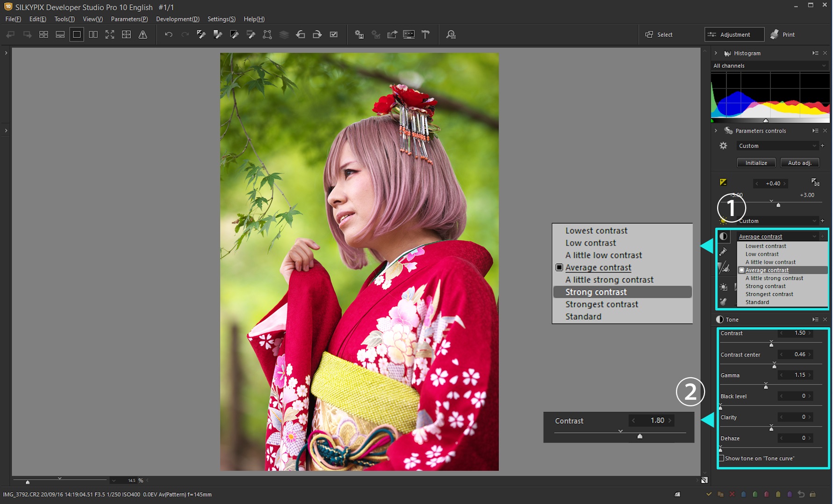The width and height of the screenshot is (834, 504).
Task: Toggle the red color mark
Action: tap(767, 494)
